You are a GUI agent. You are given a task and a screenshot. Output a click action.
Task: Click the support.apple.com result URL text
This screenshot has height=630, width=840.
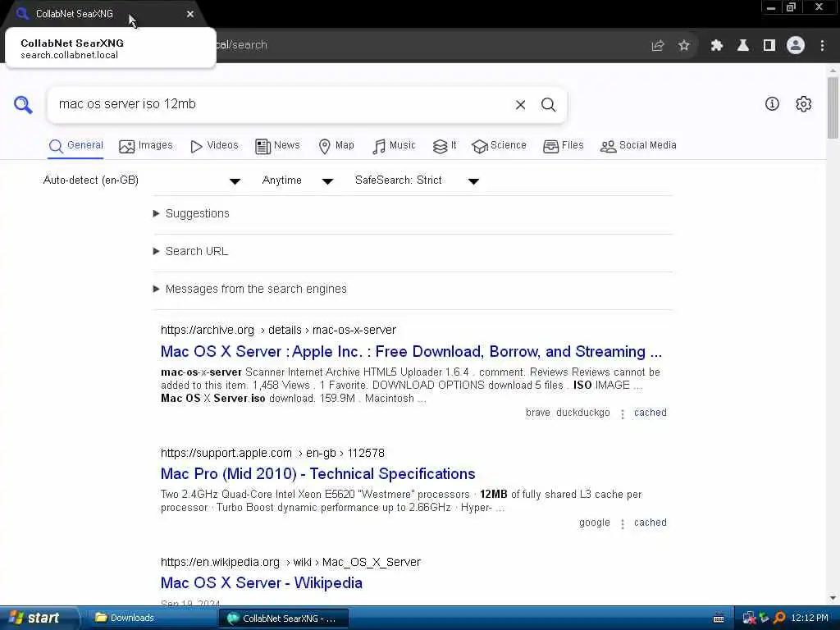[x=272, y=453]
